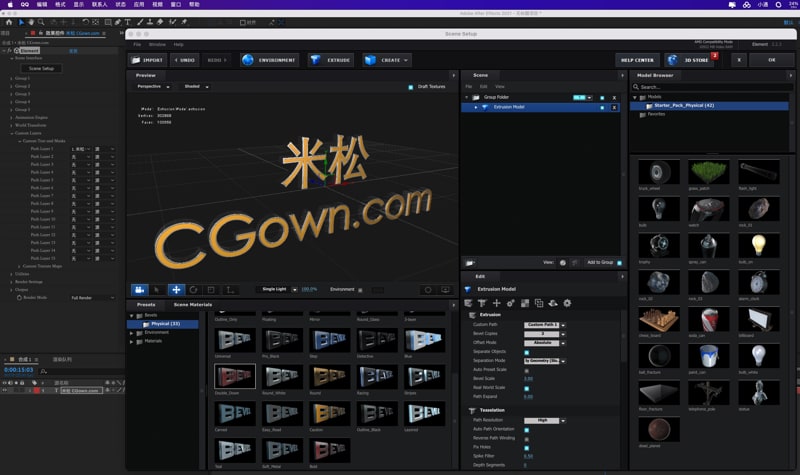The height and width of the screenshot is (475, 800).
Task: Select the After Effects Zoom magnifier tool
Action: point(41,22)
